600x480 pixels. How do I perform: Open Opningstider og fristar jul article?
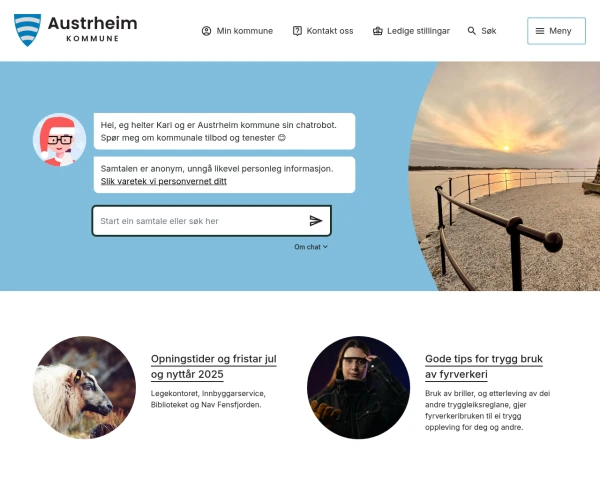pos(214,366)
